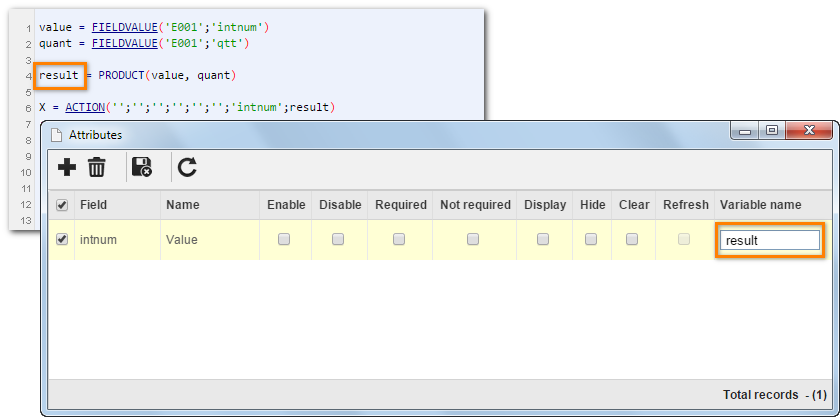
Task: Minimize the Attributes window
Action: pyautogui.click(x=745, y=131)
